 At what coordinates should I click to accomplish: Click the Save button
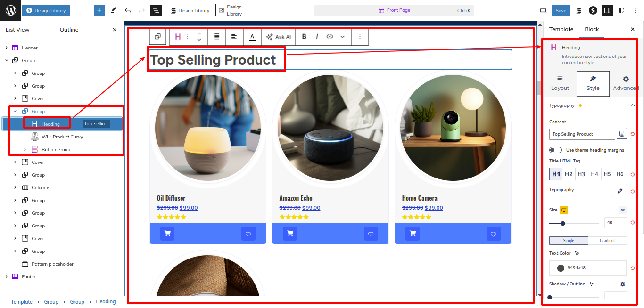(561, 10)
